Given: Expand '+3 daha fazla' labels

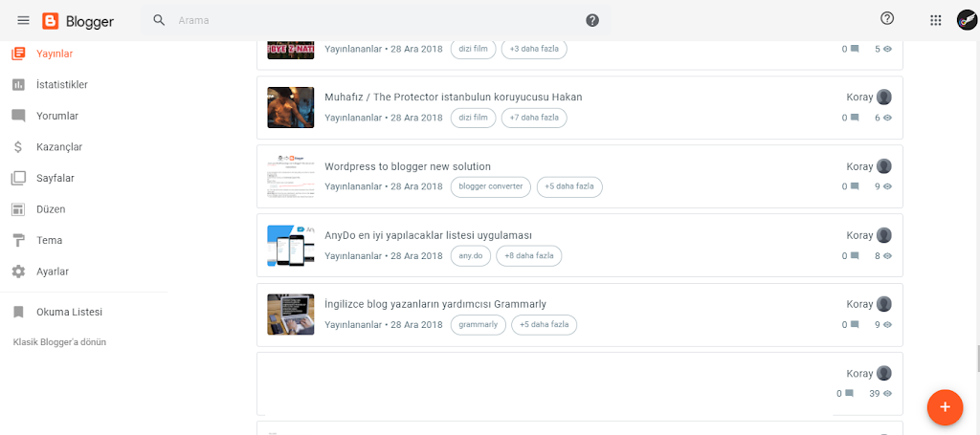Looking at the screenshot, I should point(534,49).
